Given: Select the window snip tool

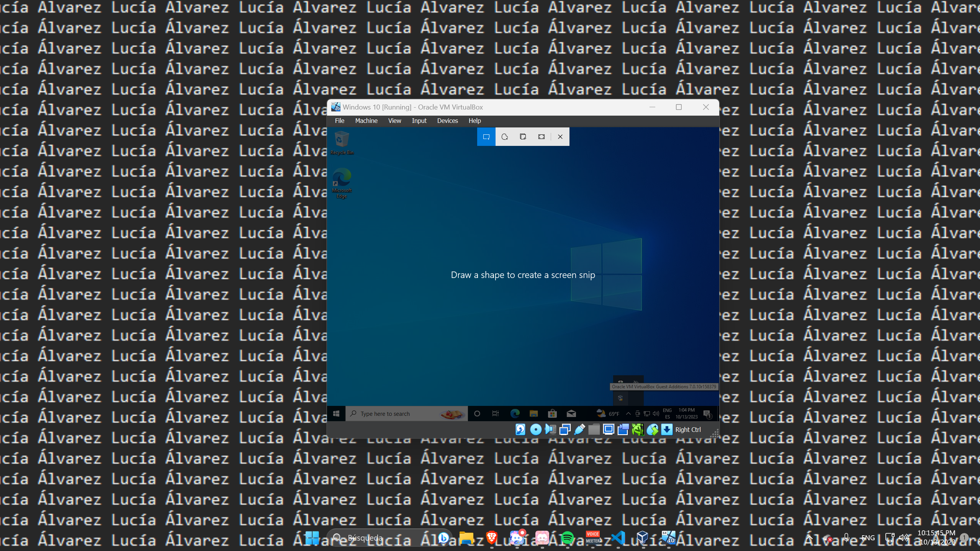Looking at the screenshot, I should click(522, 137).
